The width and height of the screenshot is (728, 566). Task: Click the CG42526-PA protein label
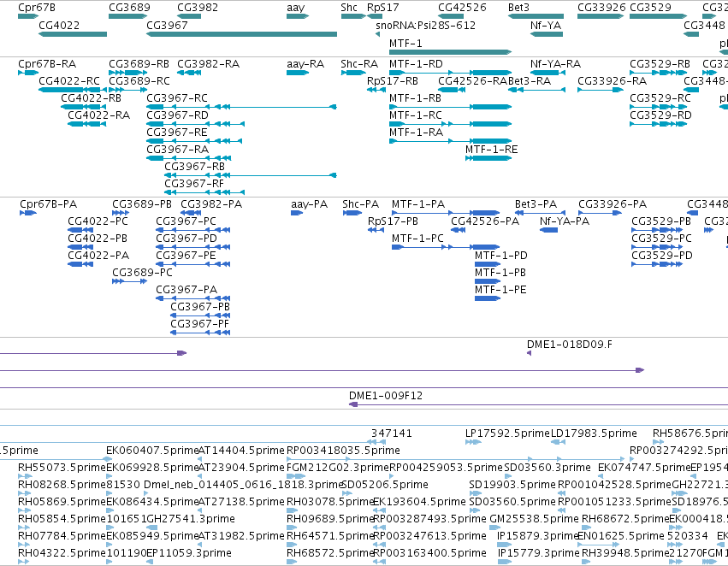coord(485,221)
